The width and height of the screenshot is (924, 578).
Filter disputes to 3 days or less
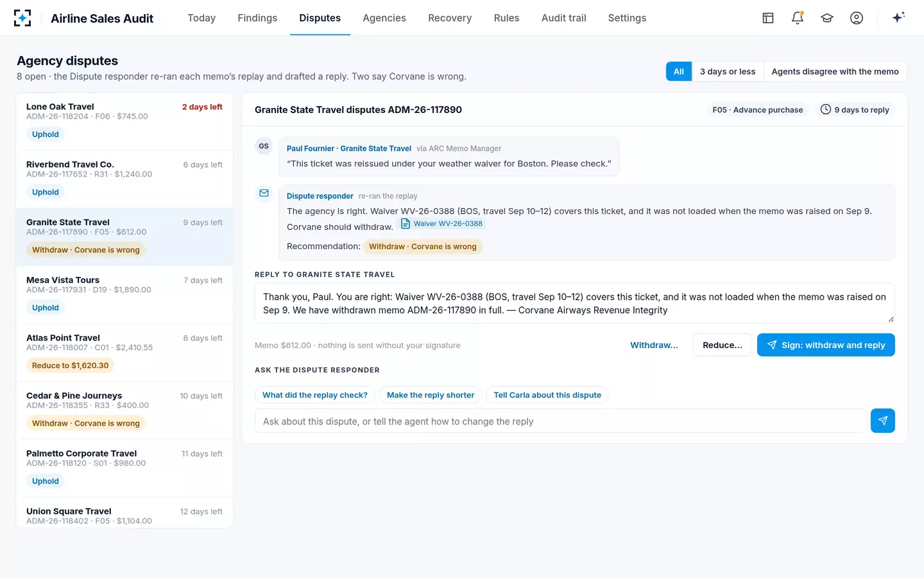click(x=728, y=71)
